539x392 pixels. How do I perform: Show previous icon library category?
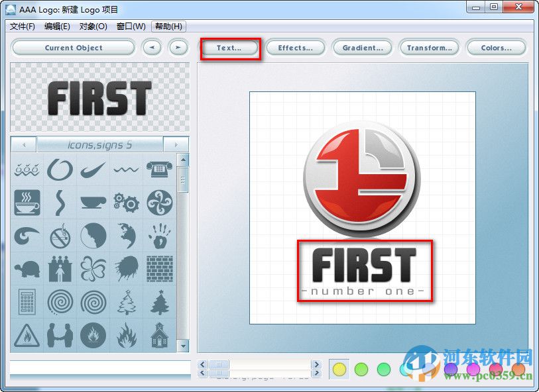click(24, 144)
